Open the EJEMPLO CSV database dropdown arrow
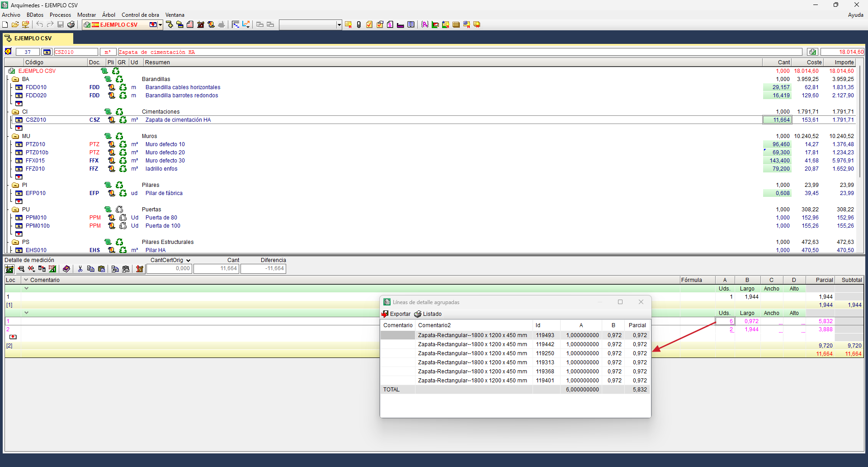Screen dimensions: 868x467 point(160,24)
